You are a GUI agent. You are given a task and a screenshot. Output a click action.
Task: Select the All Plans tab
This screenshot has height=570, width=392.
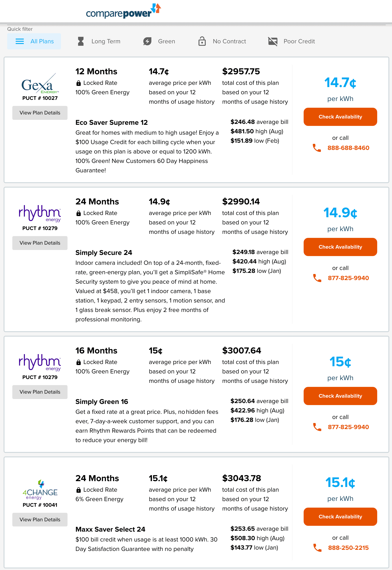(34, 41)
